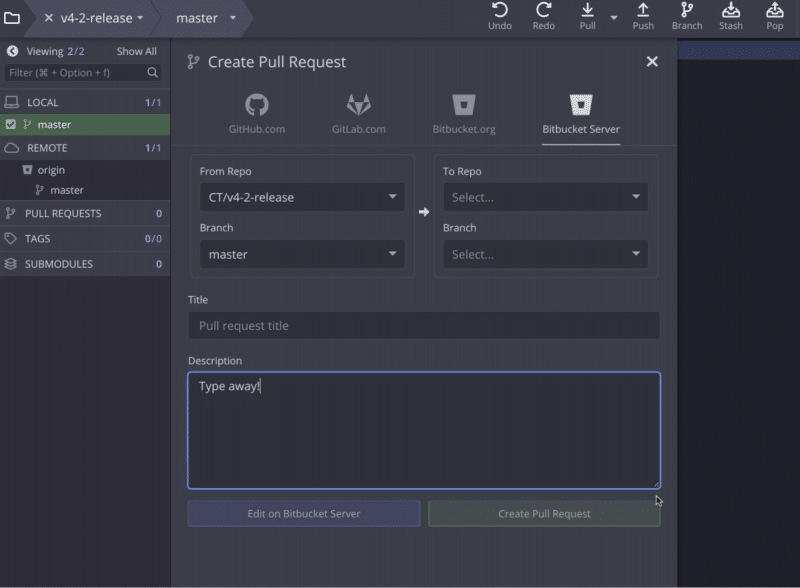The image size is (800, 588).
Task: Click the local branch icon beside master
Action: tap(27, 124)
